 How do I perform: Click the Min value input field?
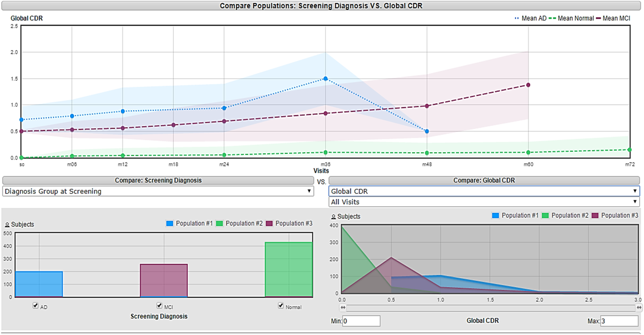point(361,321)
